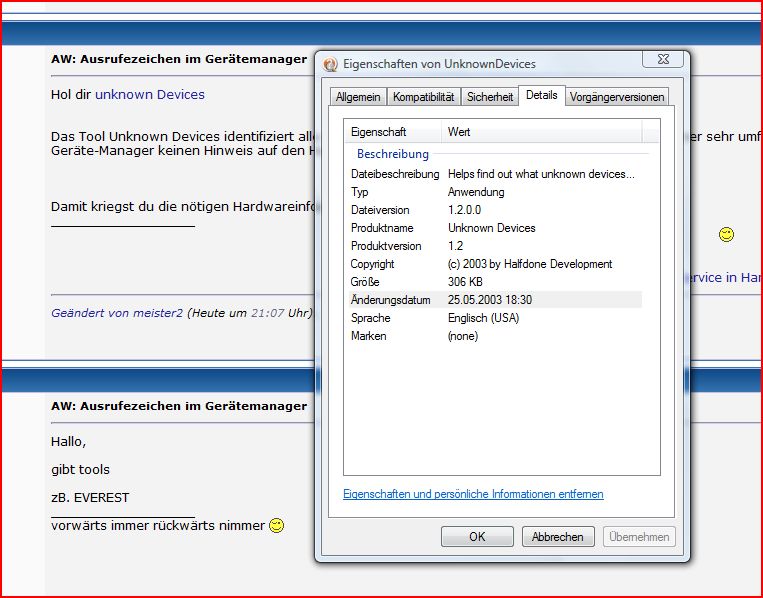Switch to the Allgemein tab
Viewport: 763px width, 598px height.
click(358, 97)
